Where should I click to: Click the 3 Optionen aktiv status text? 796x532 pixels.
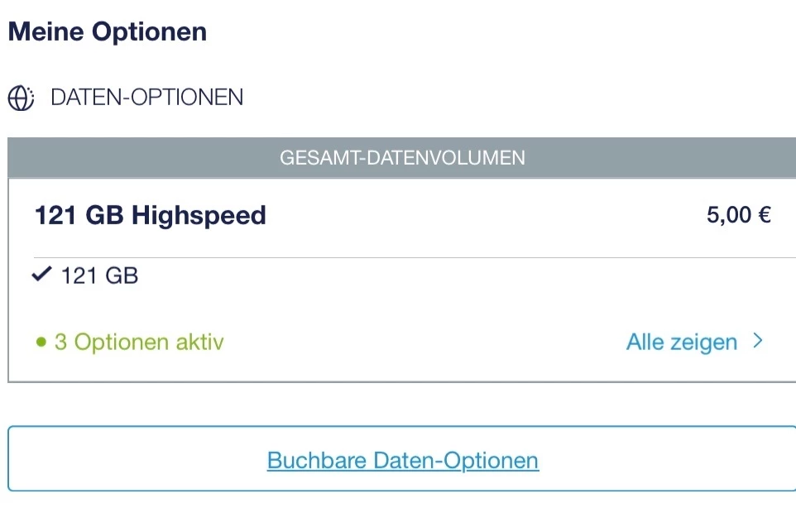(x=139, y=342)
